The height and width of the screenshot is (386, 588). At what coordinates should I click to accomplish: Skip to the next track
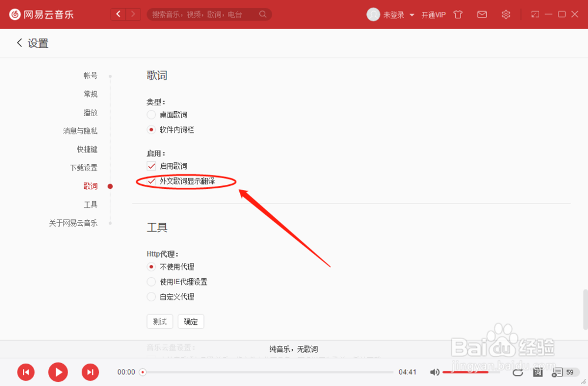pyautogui.click(x=91, y=372)
